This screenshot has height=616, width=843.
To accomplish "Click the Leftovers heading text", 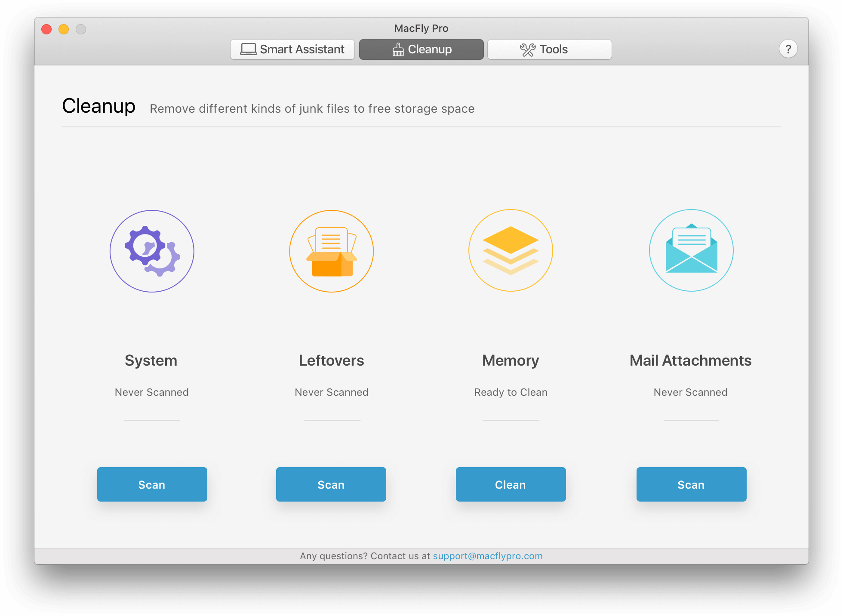I will (x=332, y=360).
